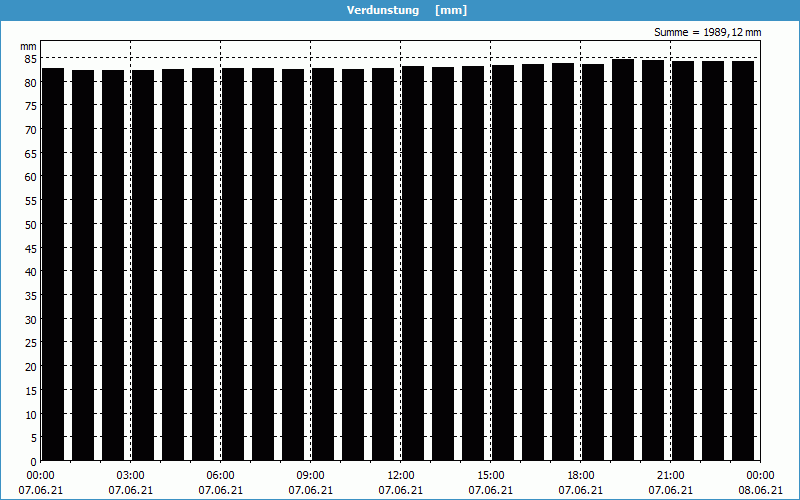This screenshot has width=800, height=500.
Task: Click the 65 y-axis label
Action: (x=31, y=154)
